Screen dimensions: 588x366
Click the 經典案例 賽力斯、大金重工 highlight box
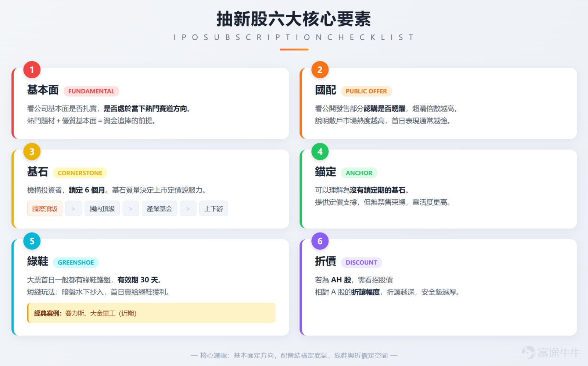[151, 313]
